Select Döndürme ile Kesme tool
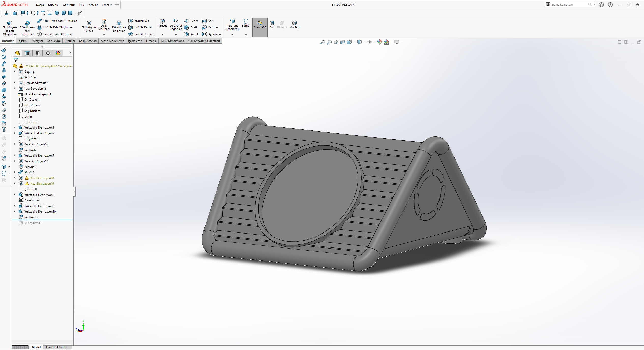This screenshot has width=644, height=350. click(119, 27)
